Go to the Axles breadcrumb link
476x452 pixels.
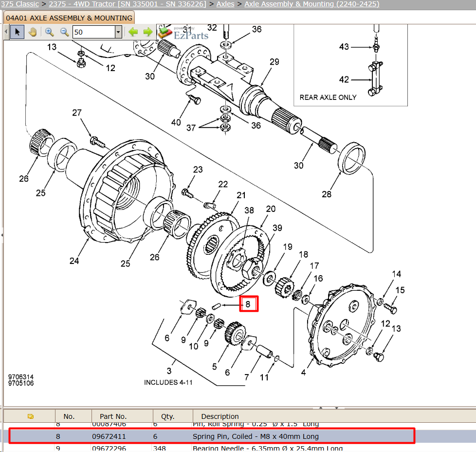point(225,4)
